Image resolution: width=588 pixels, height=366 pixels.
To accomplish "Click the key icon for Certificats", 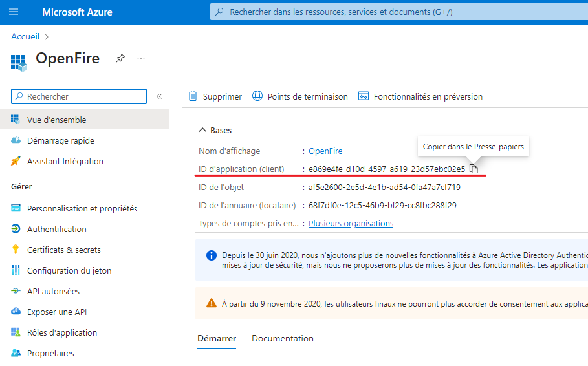I will point(16,250).
